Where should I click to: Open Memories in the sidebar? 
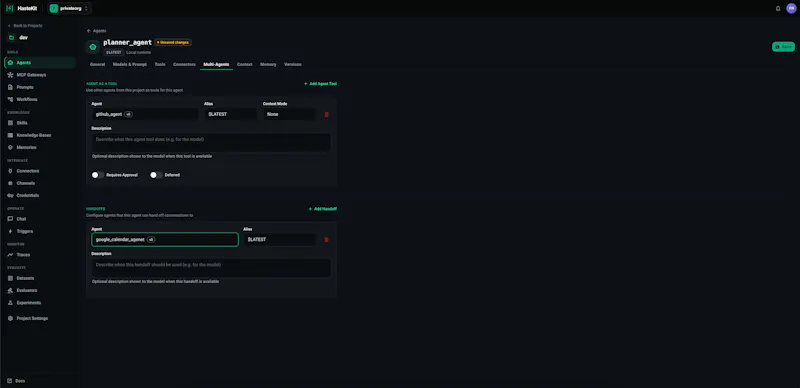[40, 148]
